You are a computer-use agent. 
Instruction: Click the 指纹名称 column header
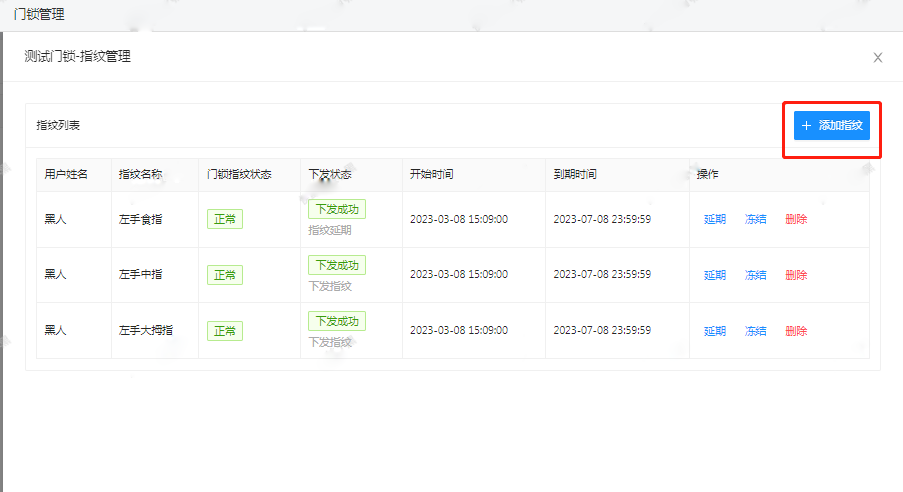tap(140, 174)
